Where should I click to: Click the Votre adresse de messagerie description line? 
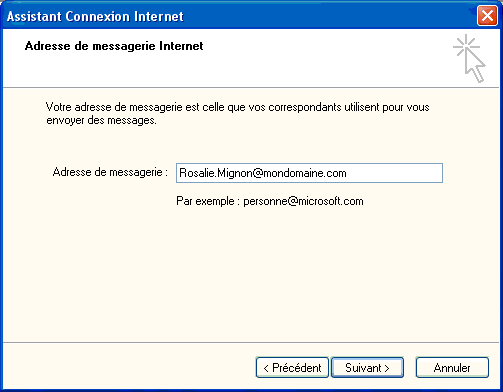237,107
